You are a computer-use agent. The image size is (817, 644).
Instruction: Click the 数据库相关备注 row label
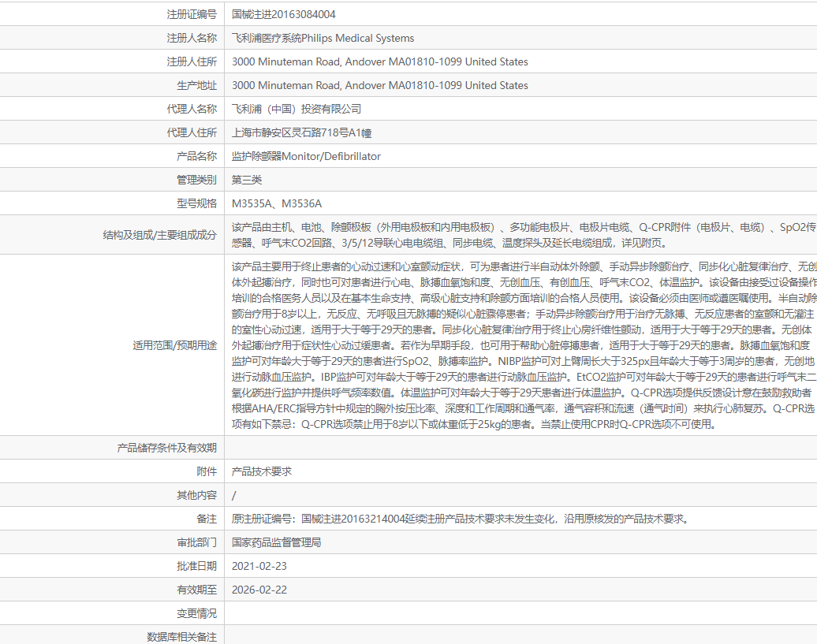[182, 637]
